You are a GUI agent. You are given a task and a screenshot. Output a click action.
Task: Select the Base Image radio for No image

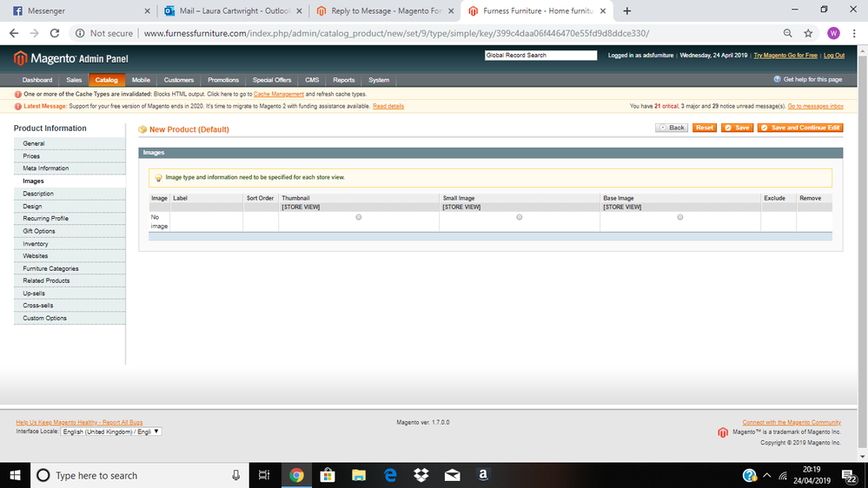tap(679, 217)
